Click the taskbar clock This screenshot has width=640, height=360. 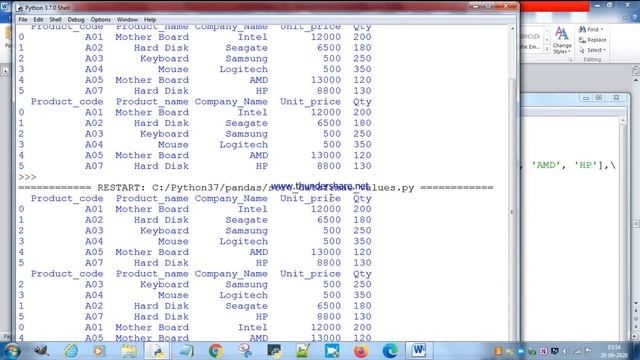tap(614, 351)
